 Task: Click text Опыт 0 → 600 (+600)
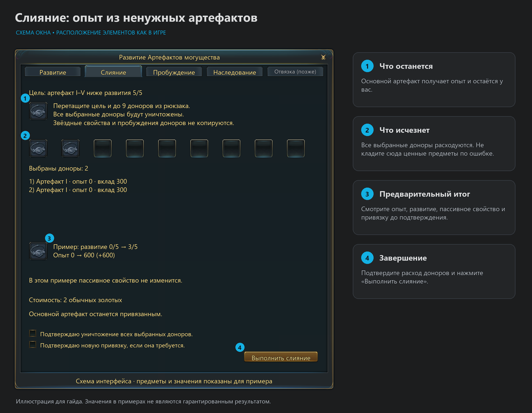coord(84,255)
